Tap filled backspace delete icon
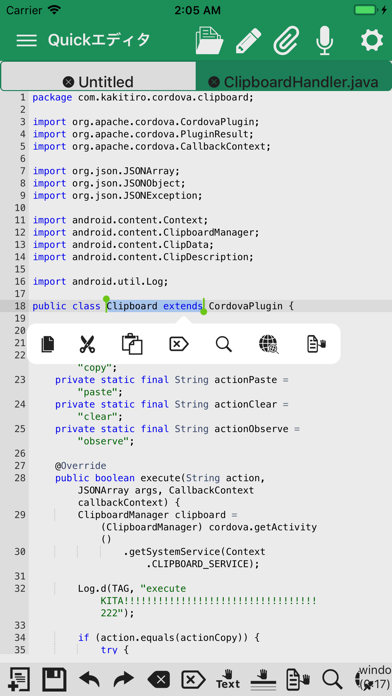Screen dimensions: 392x696 coord(158,680)
